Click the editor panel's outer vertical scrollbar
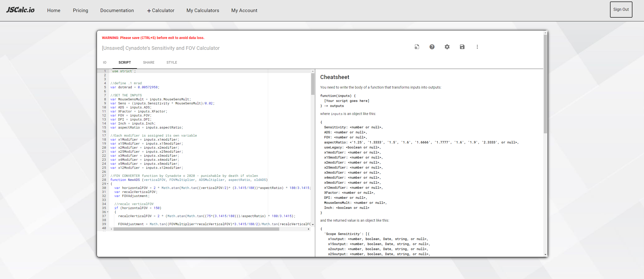 point(545,84)
